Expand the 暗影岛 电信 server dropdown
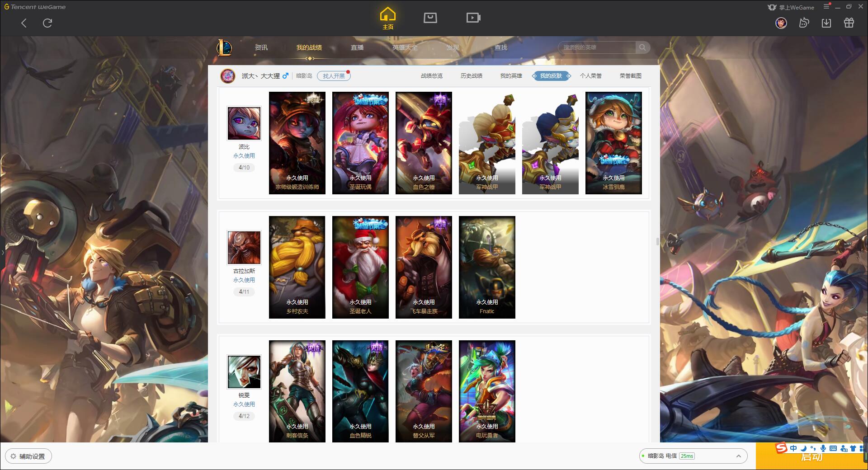Image resolution: width=868 pixels, height=470 pixels. [x=693, y=456]
